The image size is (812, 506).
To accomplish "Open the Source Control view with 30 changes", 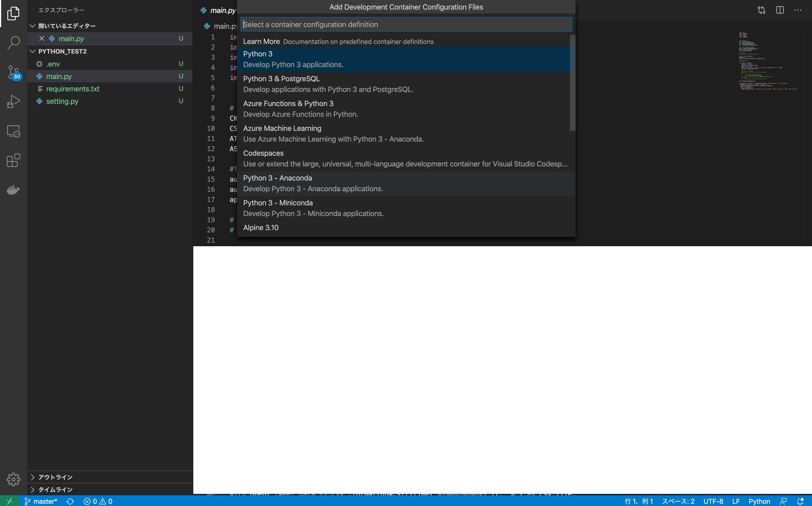I will [13, 72].
